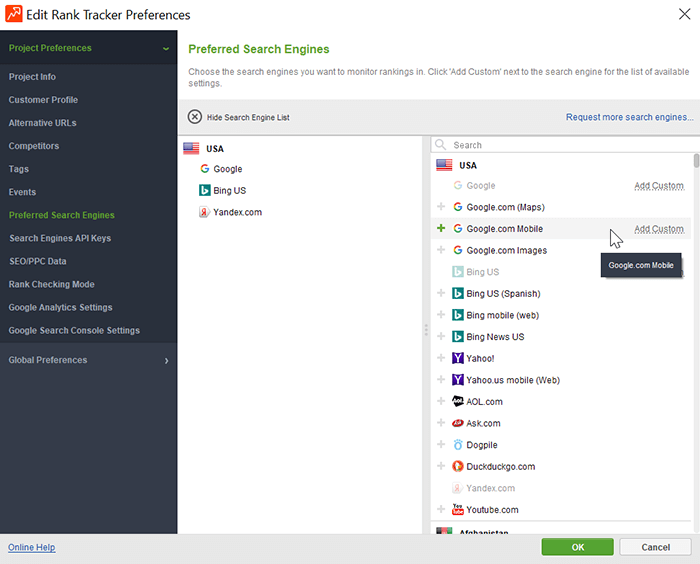Go to Alternative URLs
The height and width of the screenshot is (564, 700).
coord(42,123)
